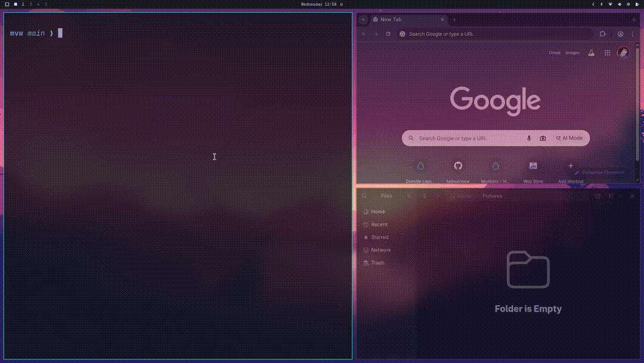The width and height of the screenshot is (644, 363).
Task: Open the Files hamburger menu
Action: 409,195
